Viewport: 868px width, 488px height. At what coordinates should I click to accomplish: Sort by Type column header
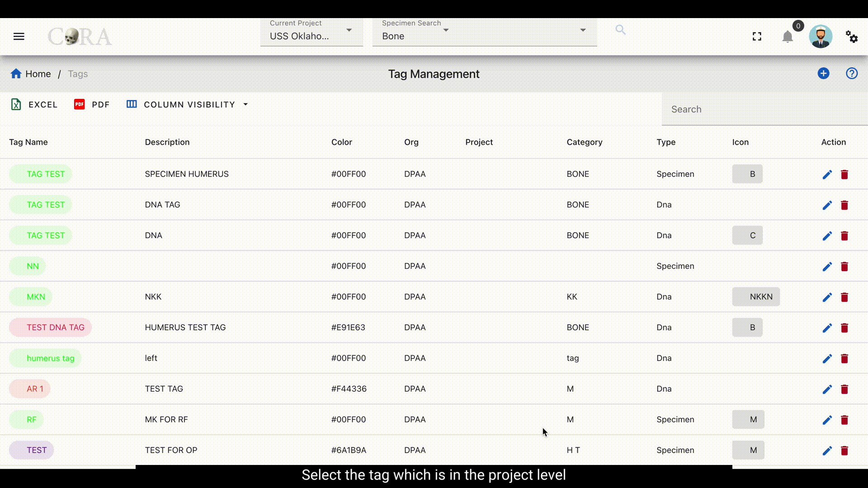pyautogui.click(x=666, y=142)
